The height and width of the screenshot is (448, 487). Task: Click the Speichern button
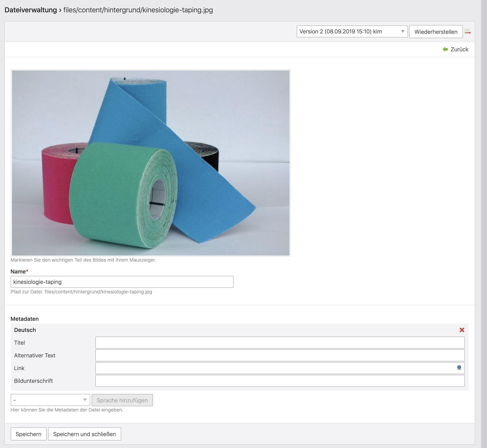[x=28, y=434]
